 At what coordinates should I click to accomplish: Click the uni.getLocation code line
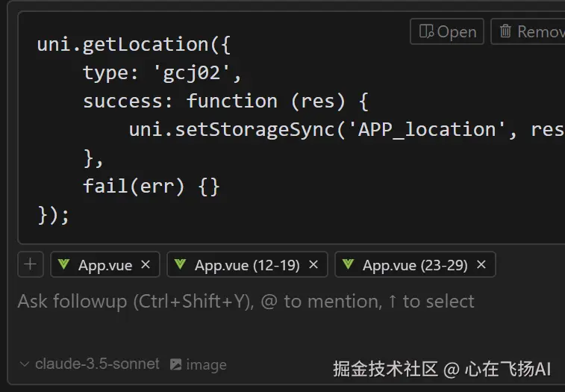pos(134,45)
